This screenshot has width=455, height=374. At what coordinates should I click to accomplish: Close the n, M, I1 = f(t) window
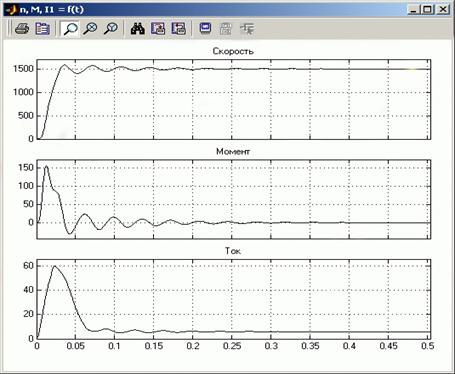(x=443, y=10)
